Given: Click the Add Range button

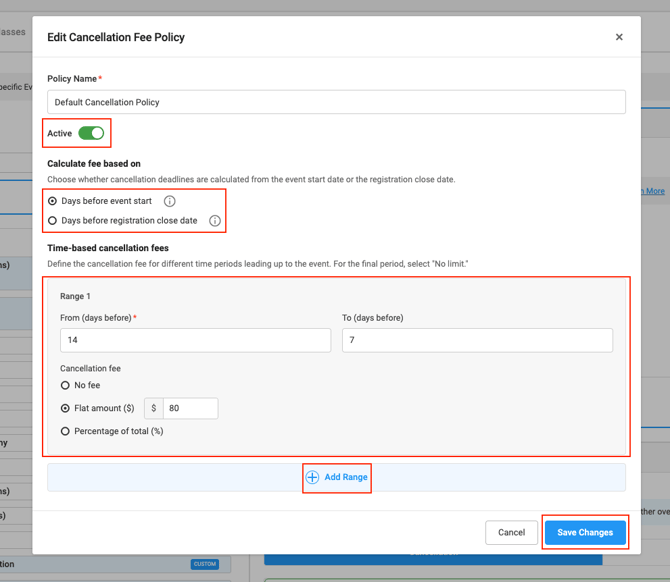Looking at the screenshot, I should pyautogui.click(x=336, y=477).
